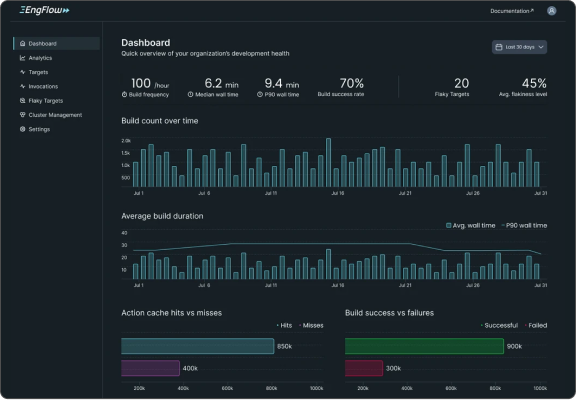Viewport: 576px width, 400px height.
Task: Open the Documentation link
Action: tap(512, 11)
